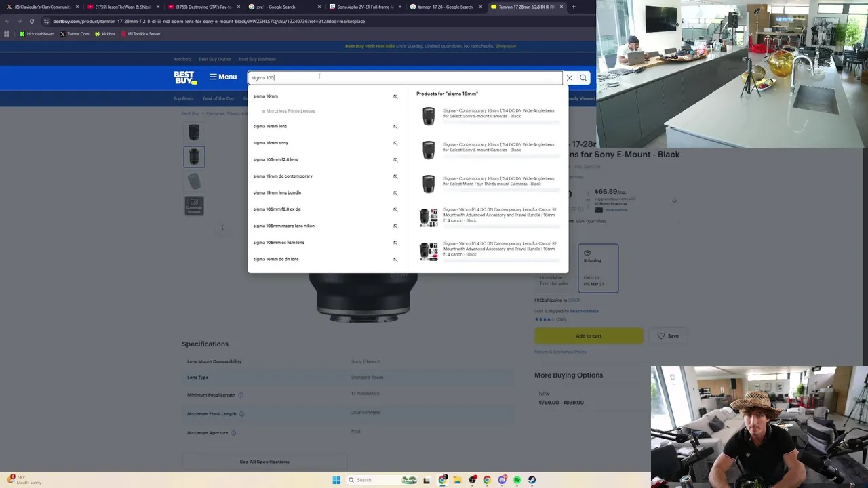Select suggestion 'sigma 16mm sony'
Viewport: 868px width, 488px height.
(271, 143)
